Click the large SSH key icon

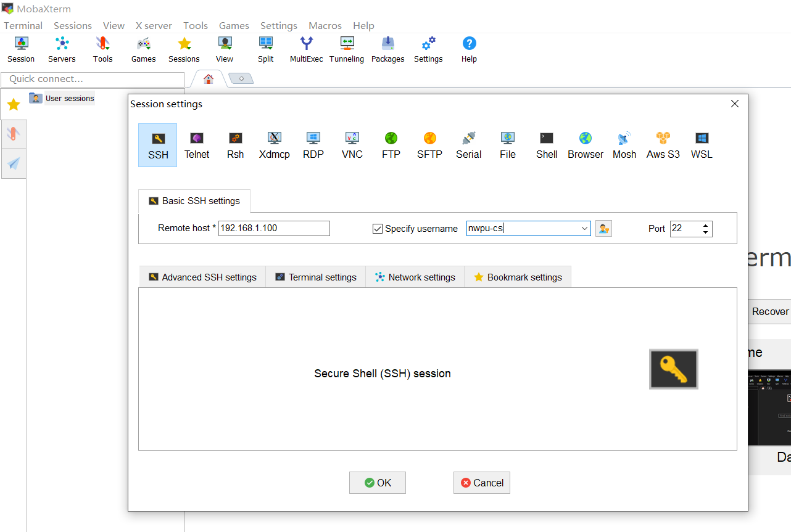(x=674, y=369)
